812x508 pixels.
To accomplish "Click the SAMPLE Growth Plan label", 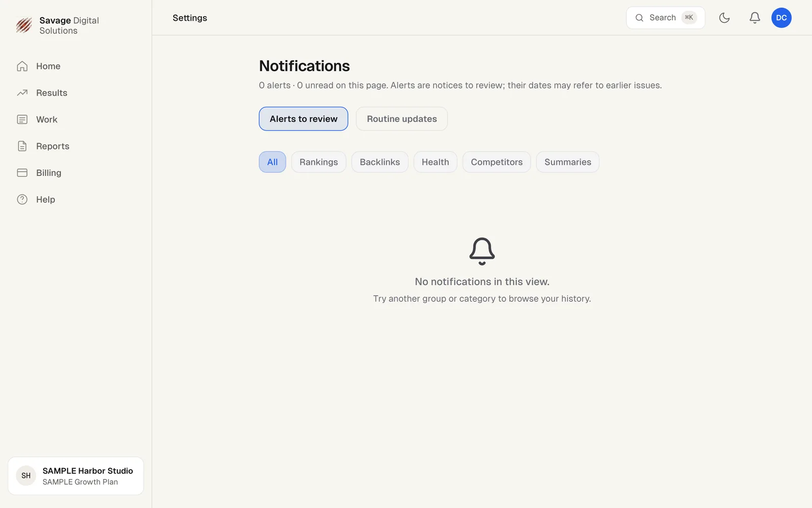I will (80, 482).
